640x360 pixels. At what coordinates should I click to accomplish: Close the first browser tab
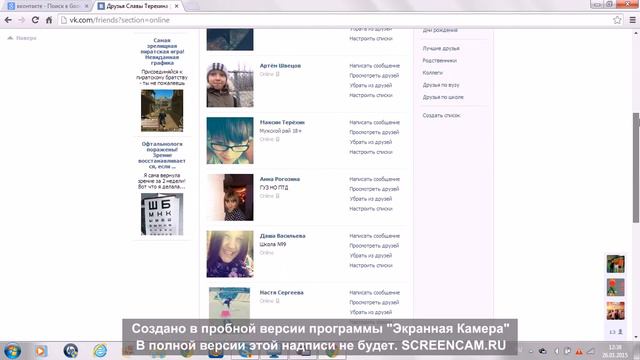click(87, 6)
